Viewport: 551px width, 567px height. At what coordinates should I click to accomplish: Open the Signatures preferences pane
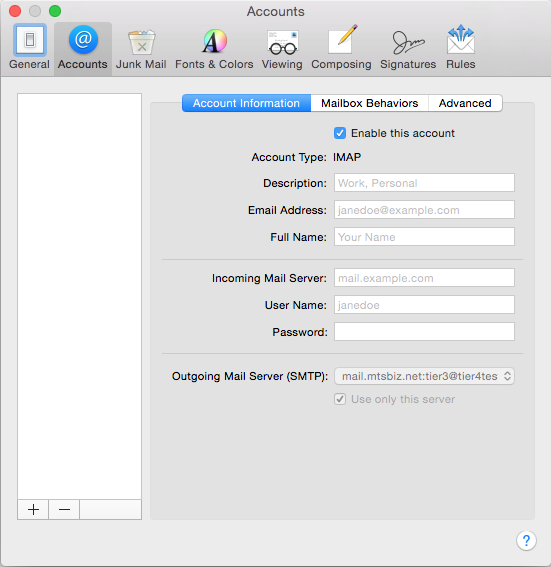tap(408, 48)
